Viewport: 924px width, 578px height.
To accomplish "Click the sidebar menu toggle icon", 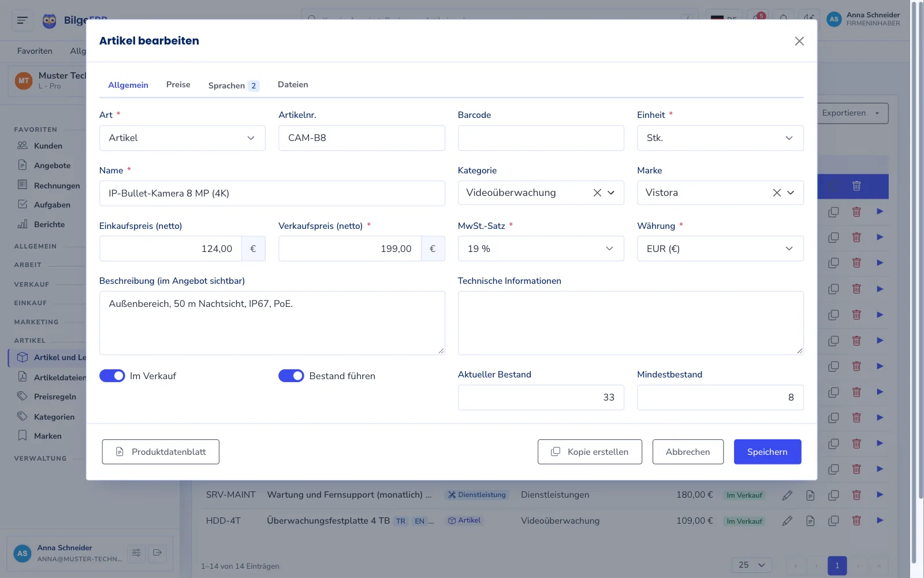I will click(x=23, y=21).
